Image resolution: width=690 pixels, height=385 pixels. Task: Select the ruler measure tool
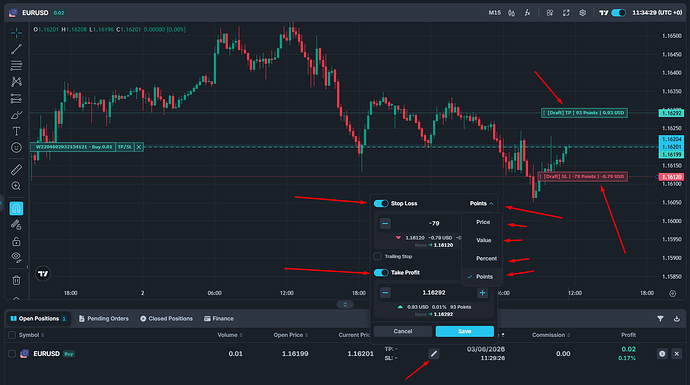pyautogui.click(x=16, y=169)
